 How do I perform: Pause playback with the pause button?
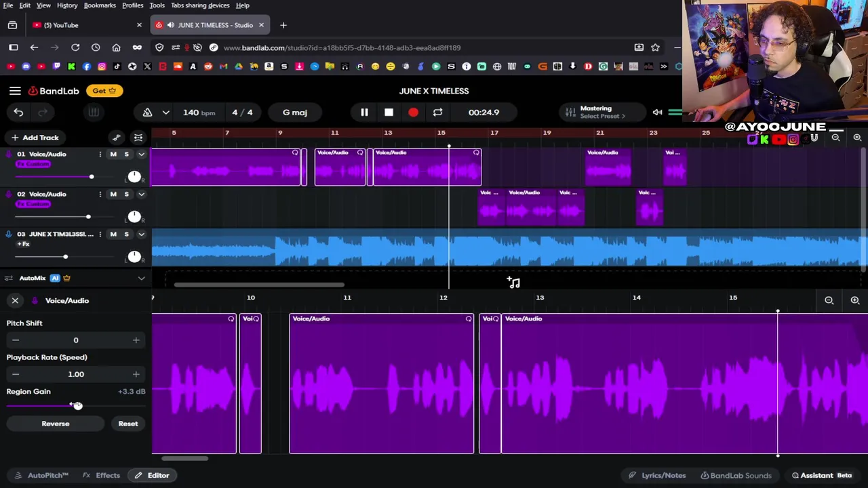click(364, 113)
